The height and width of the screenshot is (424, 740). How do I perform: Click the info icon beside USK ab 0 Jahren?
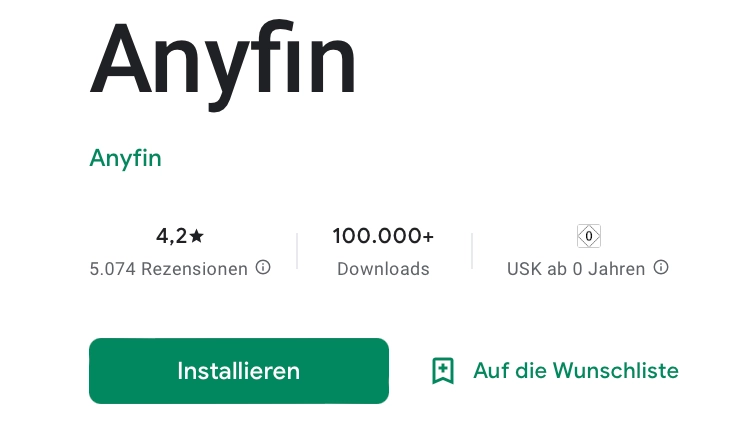(661, 268)
